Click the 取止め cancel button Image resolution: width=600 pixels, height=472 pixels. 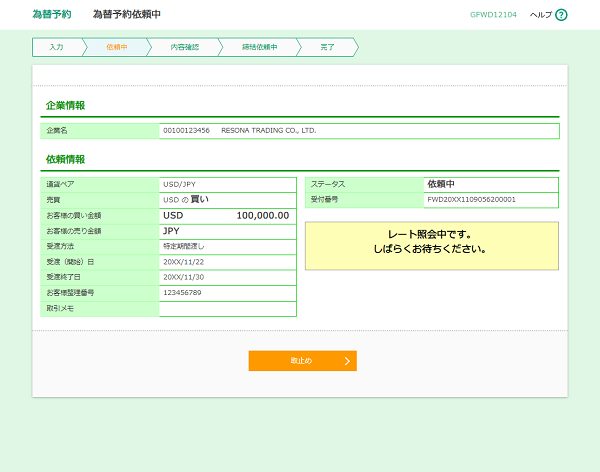tap(303, 361)
